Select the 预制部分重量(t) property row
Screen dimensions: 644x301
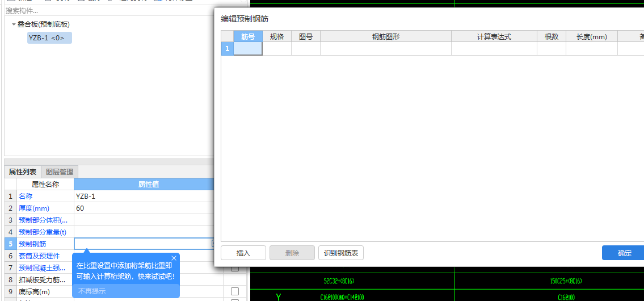45,232
